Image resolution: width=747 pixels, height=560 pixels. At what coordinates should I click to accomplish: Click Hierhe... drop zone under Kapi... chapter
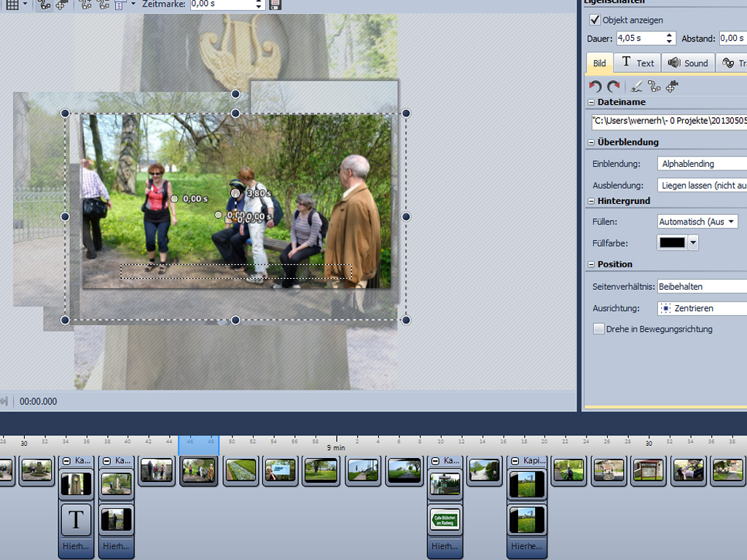527,547
